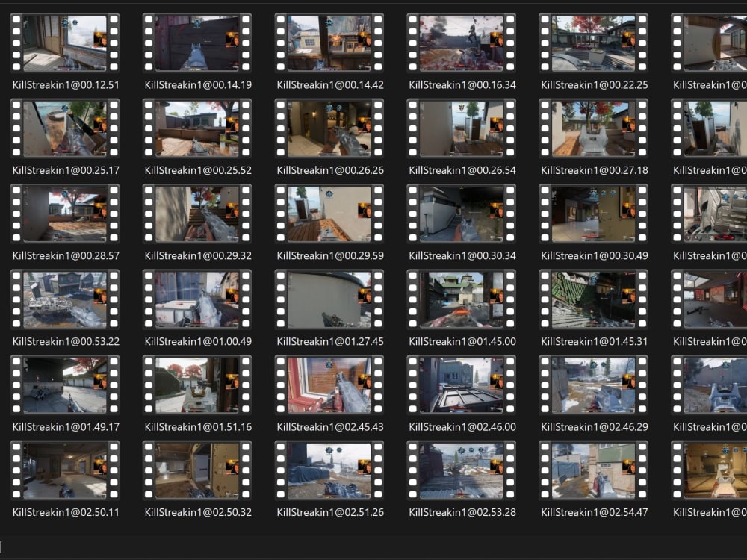747x560 pixels.
Task: Select the KillStreakin1@02.50.11 video thumbnail
Action: [x=65, y=470]
